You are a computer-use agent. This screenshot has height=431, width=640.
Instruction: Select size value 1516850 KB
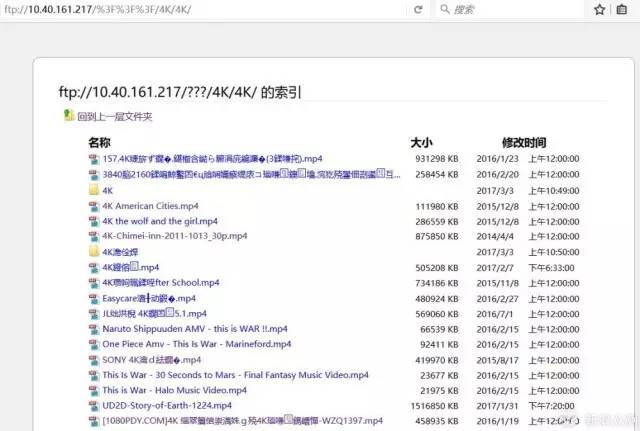434,406
